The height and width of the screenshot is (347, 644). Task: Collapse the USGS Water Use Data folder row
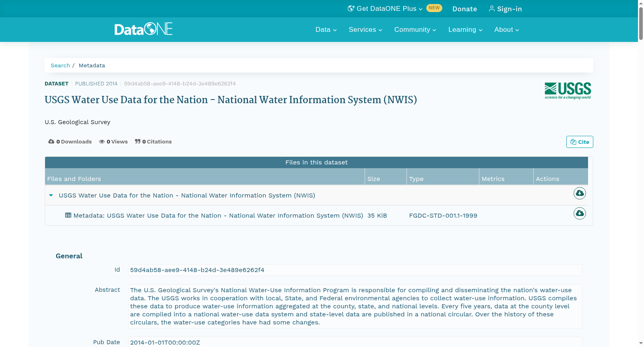point(51,195)
